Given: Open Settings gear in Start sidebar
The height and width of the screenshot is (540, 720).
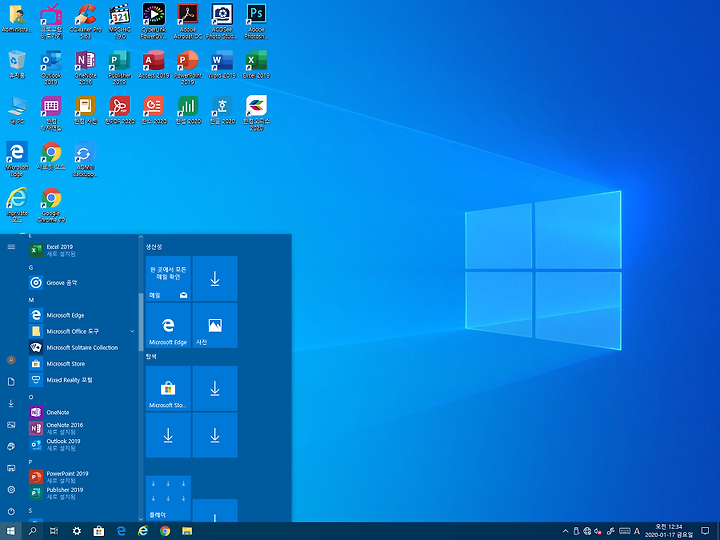Looking at the screenshot, I should (x=11, y=489).
